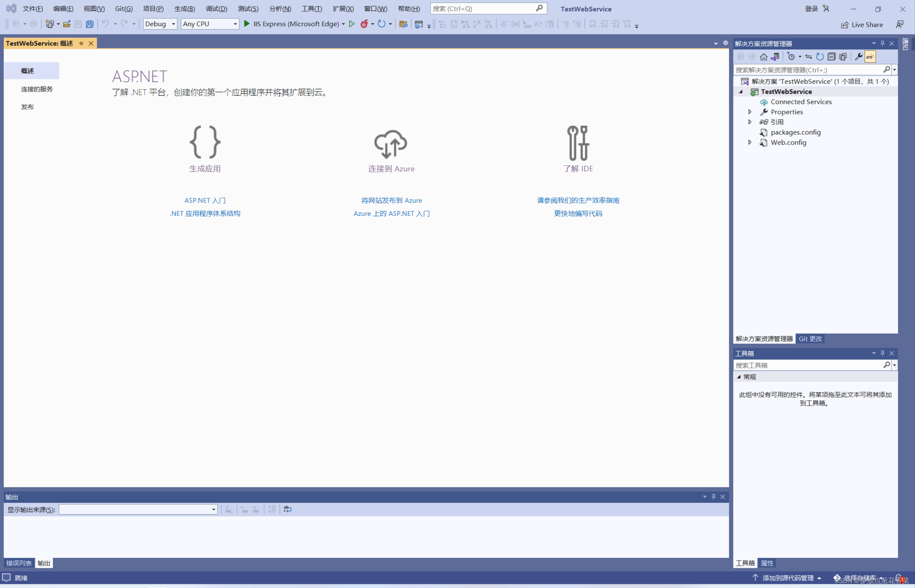915x588 pixels.
Task: Toggle pin on TestWebService overview tab
Action: [x=81, y=43]
